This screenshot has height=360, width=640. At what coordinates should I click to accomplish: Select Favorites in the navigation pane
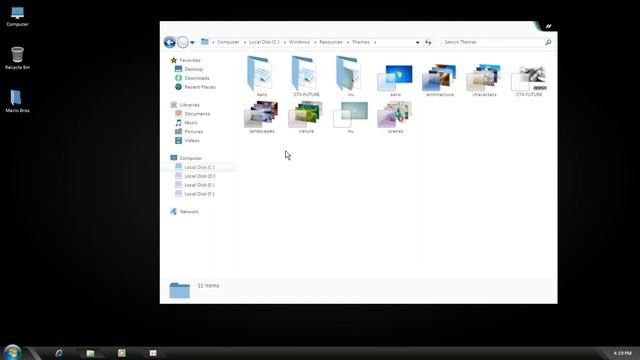[x=190, y=60]
